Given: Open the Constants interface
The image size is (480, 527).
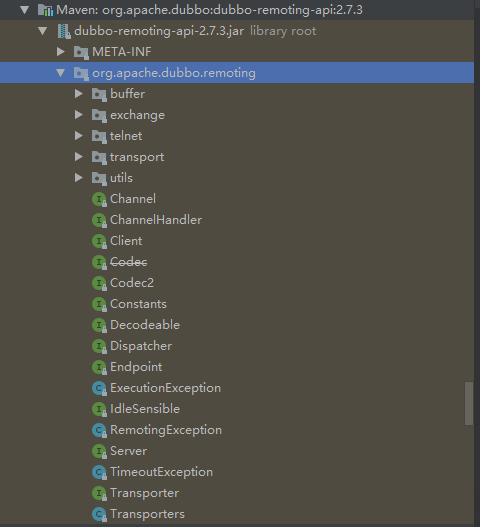Looking at the screenshot, I should coord(138,304).
